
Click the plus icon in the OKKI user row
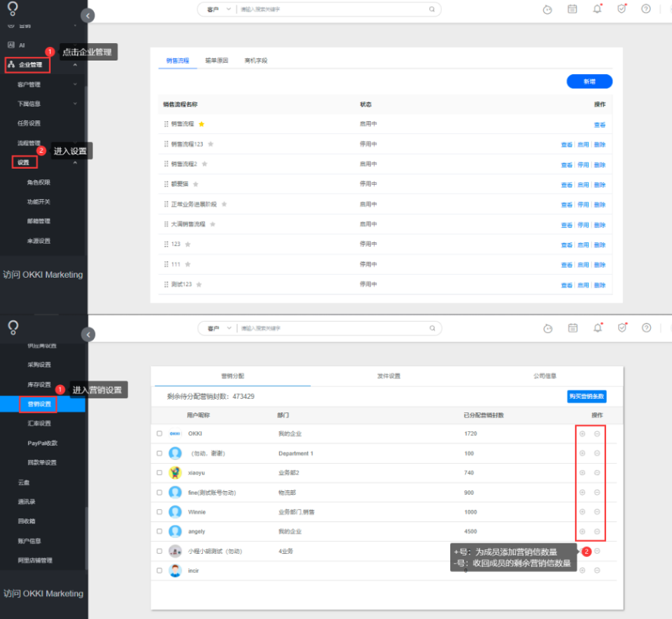(583, 434)
